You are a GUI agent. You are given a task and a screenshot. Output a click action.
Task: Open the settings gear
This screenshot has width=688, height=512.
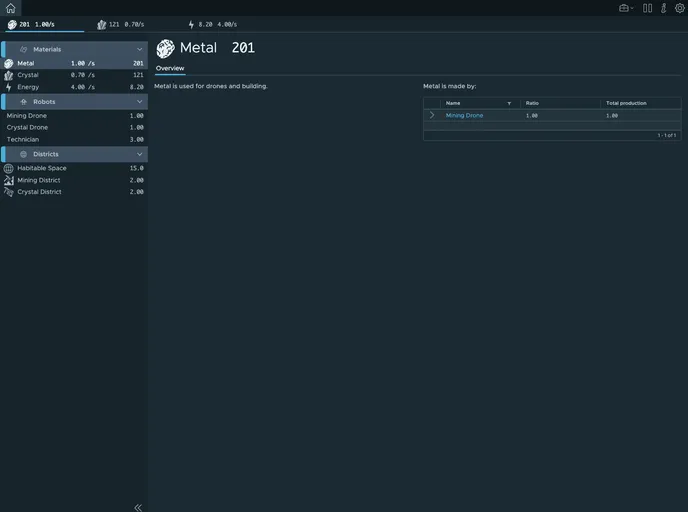[680, 8]
